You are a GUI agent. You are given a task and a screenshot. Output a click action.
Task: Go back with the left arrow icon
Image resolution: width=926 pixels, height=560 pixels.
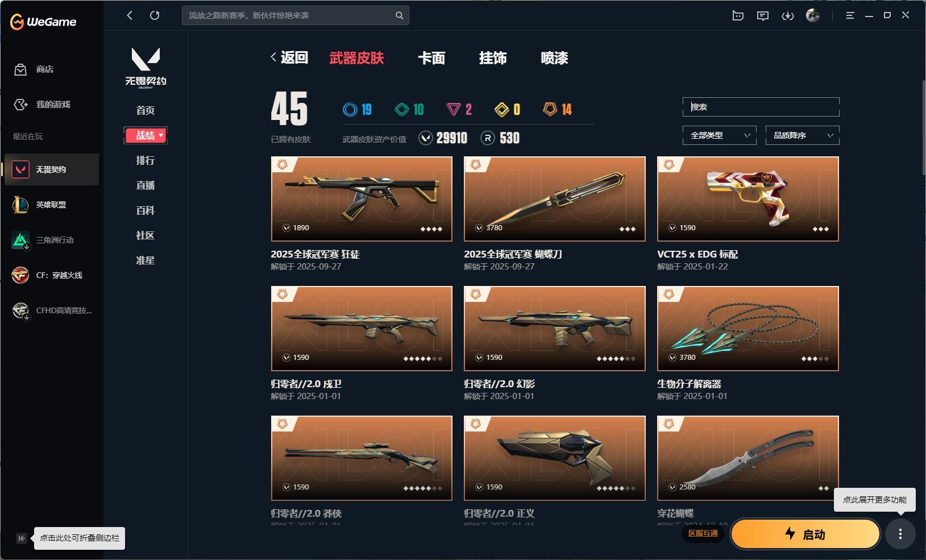(130, 15)
